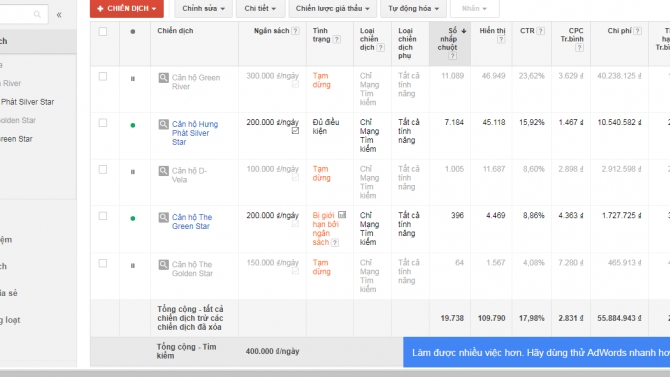Screen dimensions: 670x377
Task: Click 'Tạm dừng' status for Green River
Action: [321, 80]
